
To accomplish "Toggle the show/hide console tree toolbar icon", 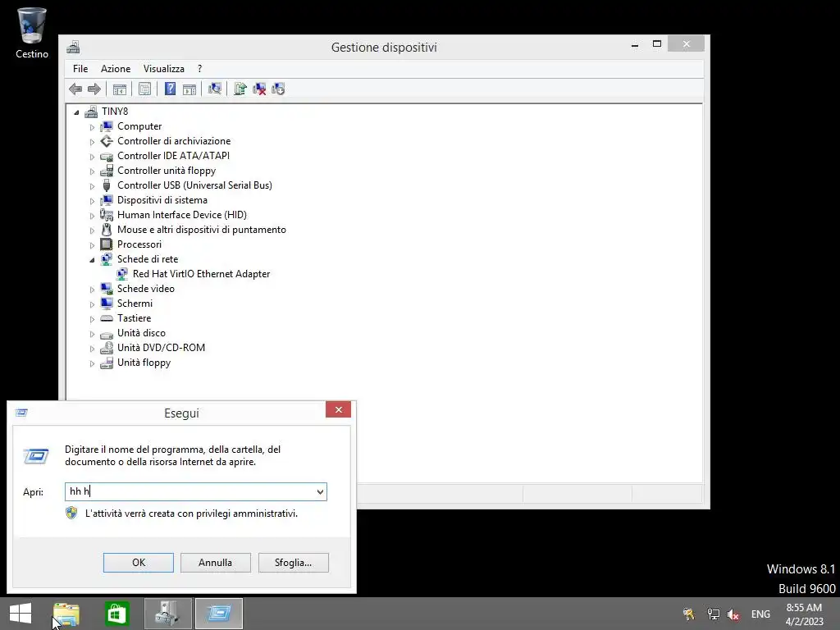I will (x=120, y=89).
